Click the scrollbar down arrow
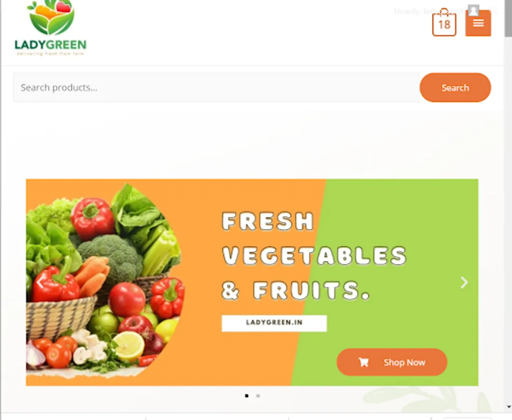This screenshot has height=420, width=512. coord(508,407)
